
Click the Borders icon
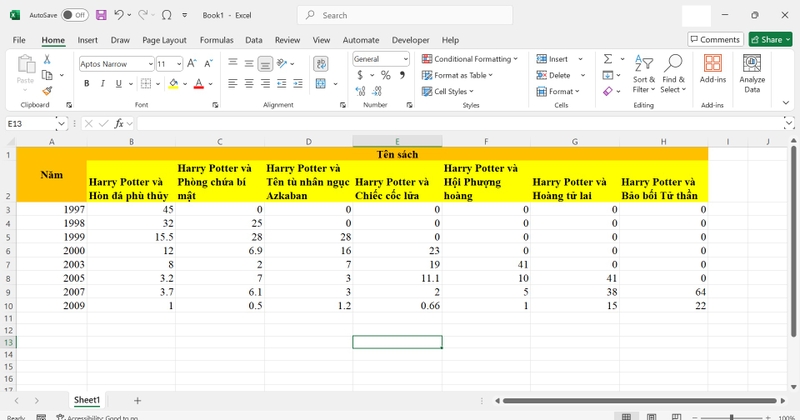point(146,84)
